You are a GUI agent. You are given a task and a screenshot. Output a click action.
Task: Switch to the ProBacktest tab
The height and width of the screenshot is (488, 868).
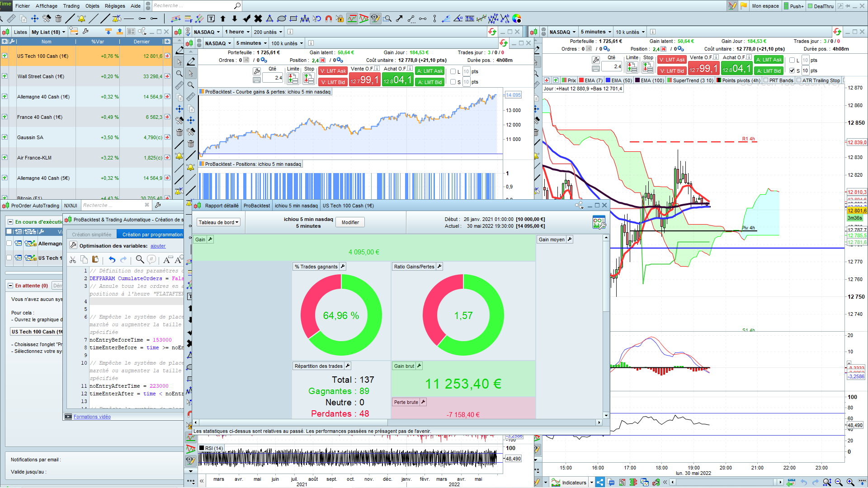pyautogui.click(x=256, y=206)
